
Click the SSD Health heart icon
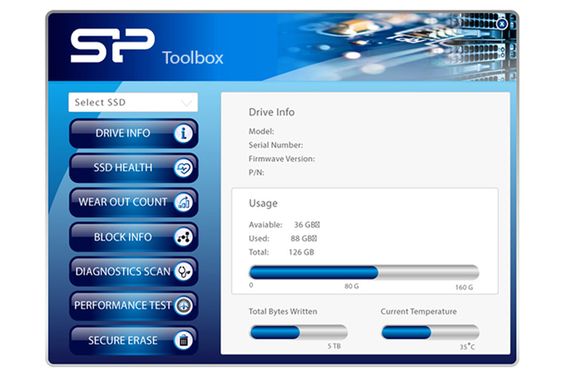click(183, 168)
